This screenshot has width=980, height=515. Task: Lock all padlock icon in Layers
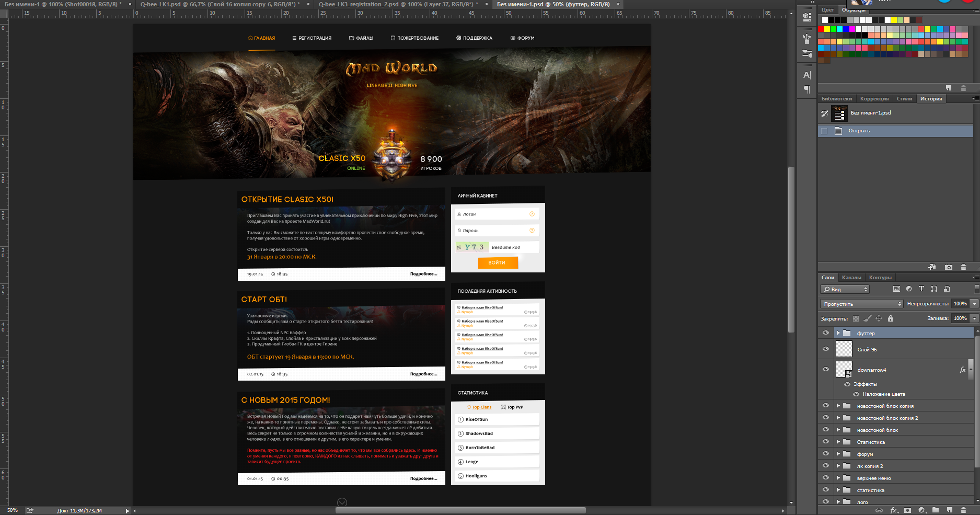pos(891,318)
